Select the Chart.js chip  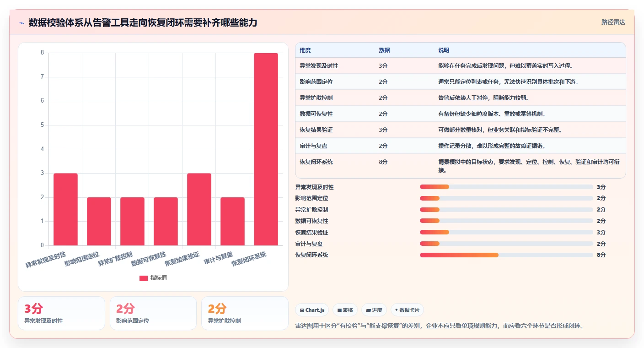(312, 310)
